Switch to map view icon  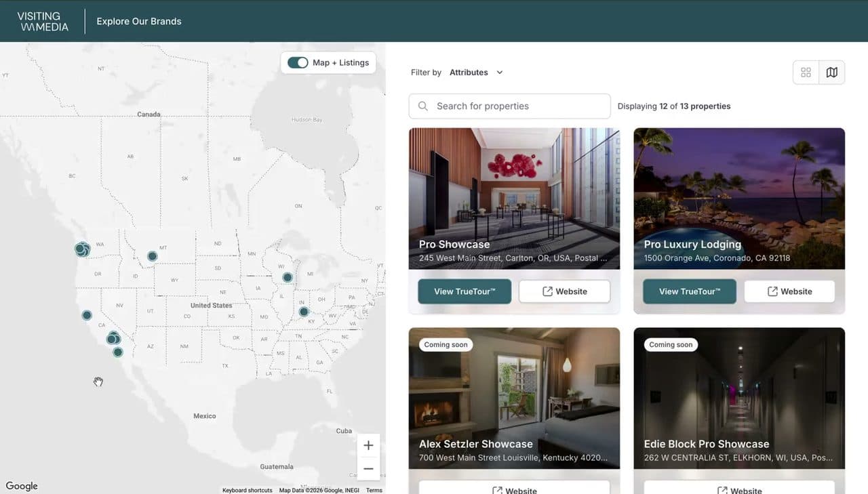832,73
